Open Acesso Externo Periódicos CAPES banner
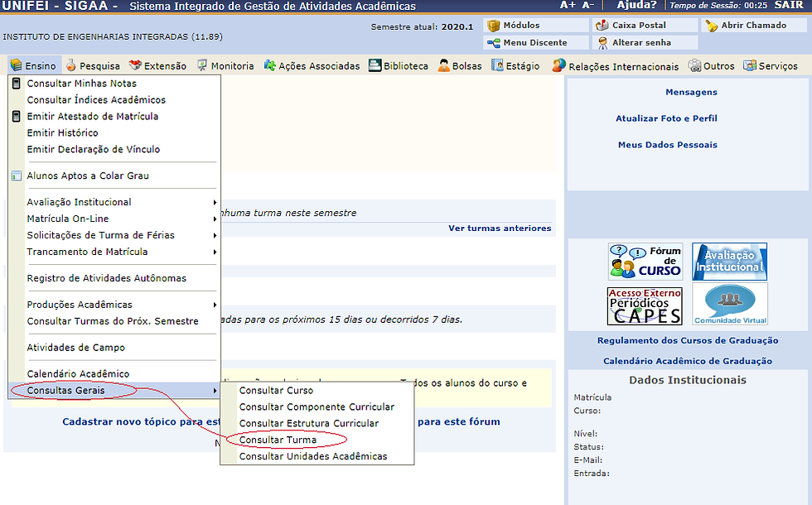Screen dimensions: 812x505 [x=645, y=306]
